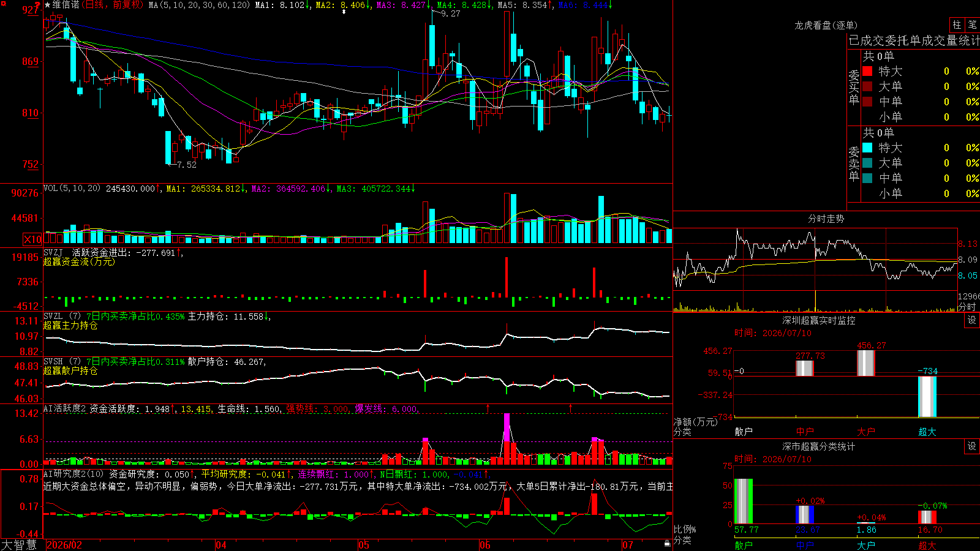Click the teal 中单 swatch under 委卖单
This screenshot has width=980, height=551.
pos(867,178)
